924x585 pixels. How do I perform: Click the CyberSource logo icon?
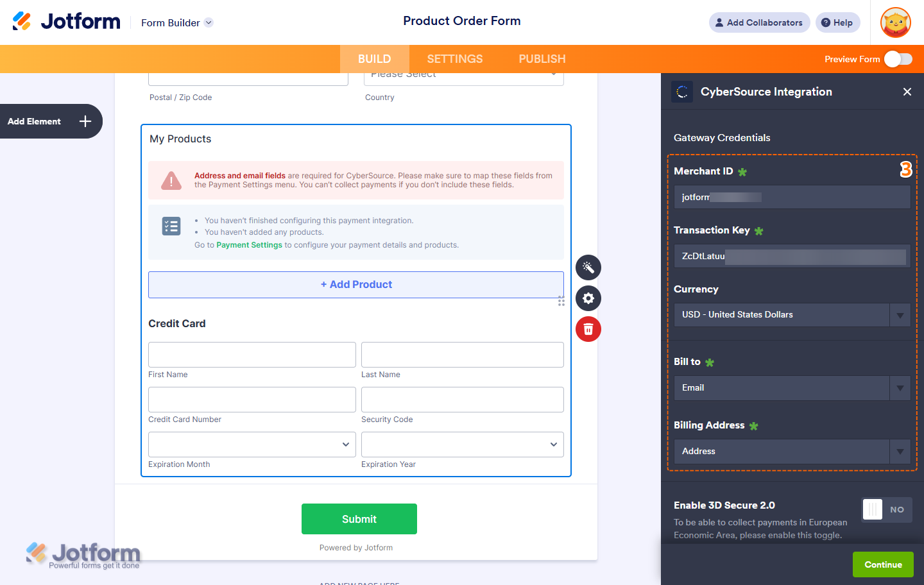point(682,92)
